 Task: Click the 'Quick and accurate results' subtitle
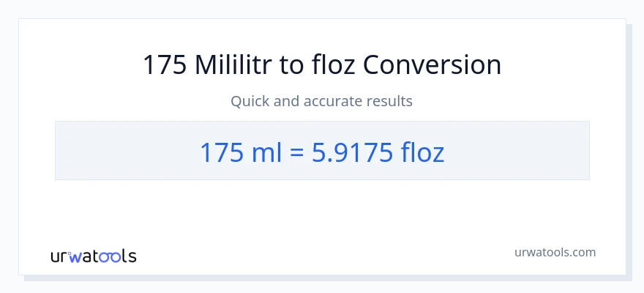322,101
